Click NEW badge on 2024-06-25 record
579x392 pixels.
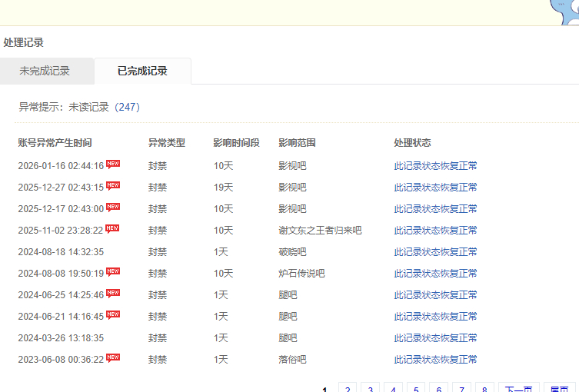pyautogui.click(x=113, y=293)
